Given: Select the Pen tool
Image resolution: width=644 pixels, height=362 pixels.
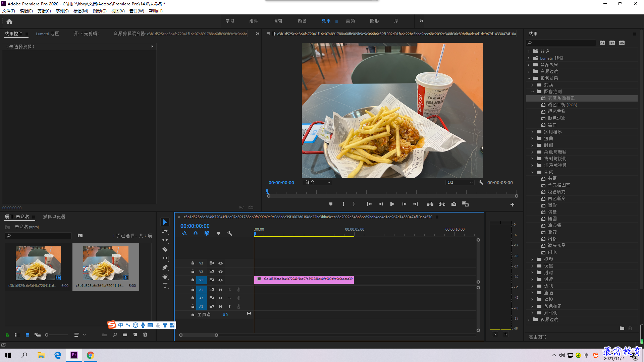Looking at the screenshot, I should pos(165,267).
